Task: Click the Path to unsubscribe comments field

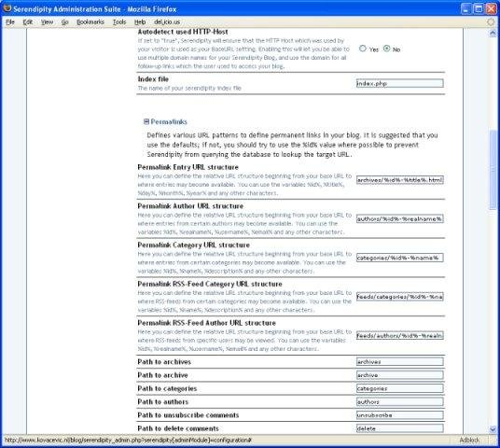Action: [x=400, y=415]
